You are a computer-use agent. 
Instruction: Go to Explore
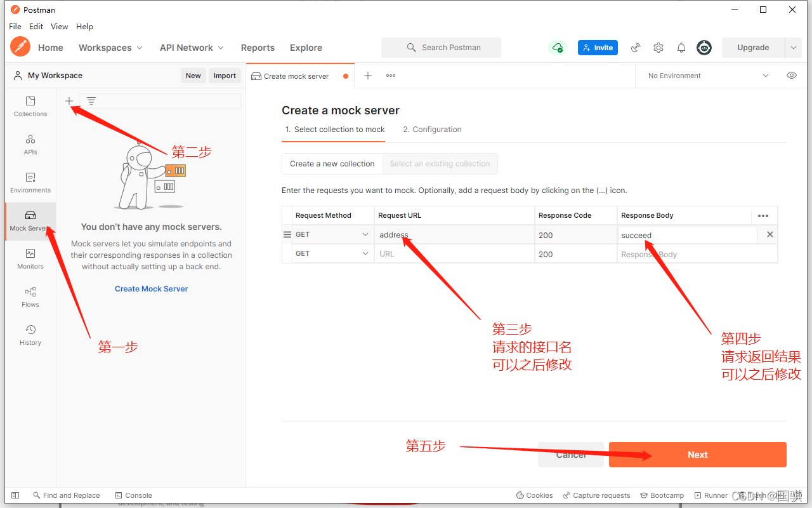(x=306, y=48)
